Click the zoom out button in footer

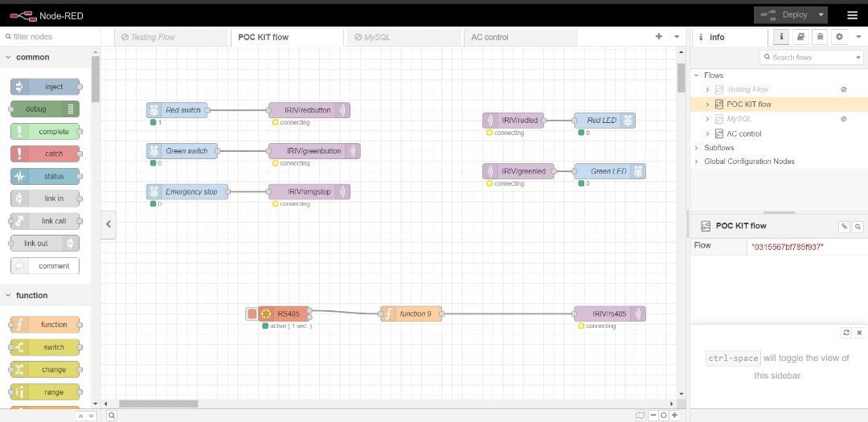[x=653, y=416]
